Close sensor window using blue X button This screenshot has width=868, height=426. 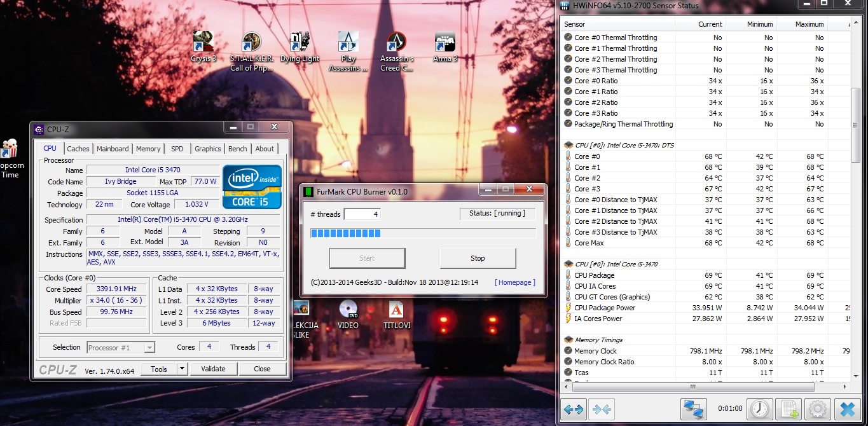(x=847, y=409)
